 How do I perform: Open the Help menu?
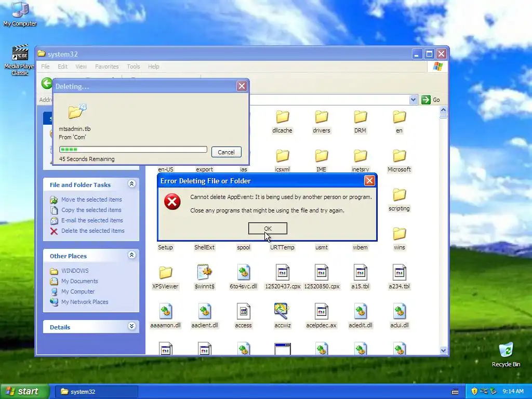(153, 66)
